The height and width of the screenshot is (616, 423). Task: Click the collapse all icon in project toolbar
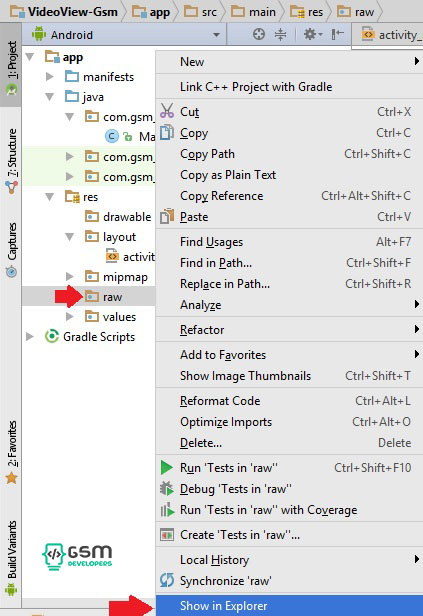(x=280, y=35)
